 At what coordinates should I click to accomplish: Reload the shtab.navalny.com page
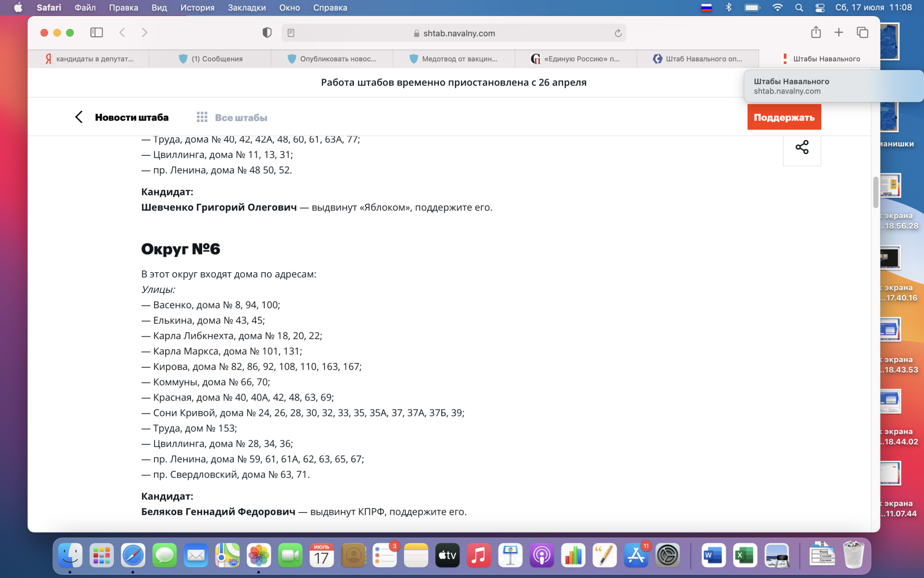(618, 33)
